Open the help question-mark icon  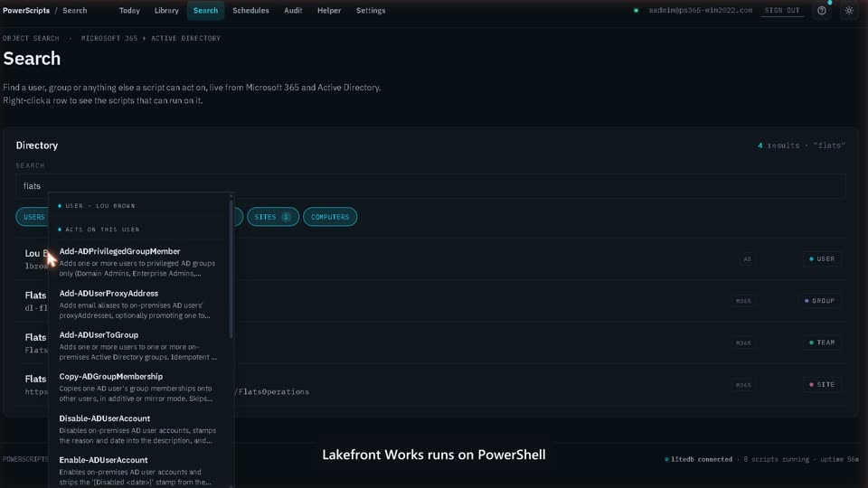coord(822,11)
